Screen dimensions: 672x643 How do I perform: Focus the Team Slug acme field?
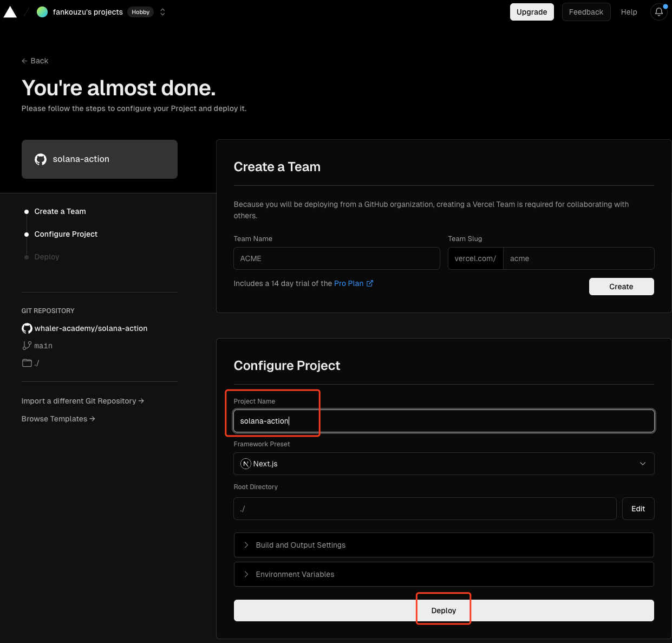coord(578,258)
